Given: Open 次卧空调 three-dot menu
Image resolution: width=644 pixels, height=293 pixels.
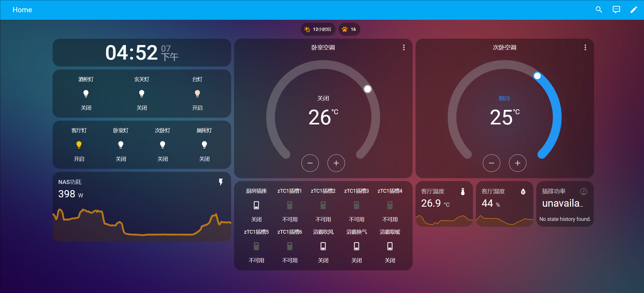Looking at the screenshot, I should 585,47.
